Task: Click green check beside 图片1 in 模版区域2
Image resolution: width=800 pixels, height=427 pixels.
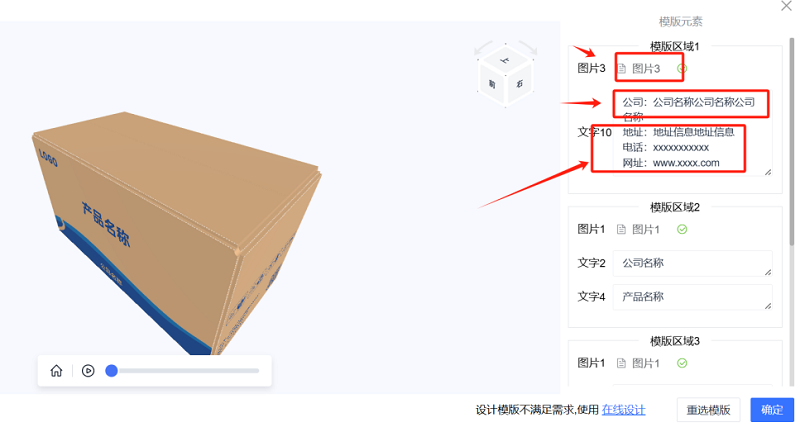Action: (x=682, y=229)
